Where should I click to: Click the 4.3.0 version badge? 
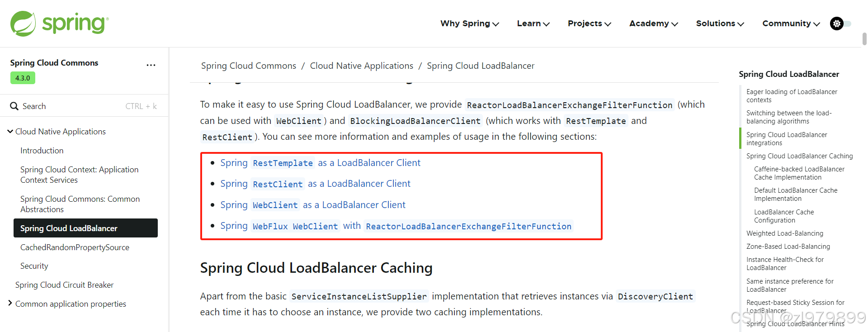click(x=23, y=78)
